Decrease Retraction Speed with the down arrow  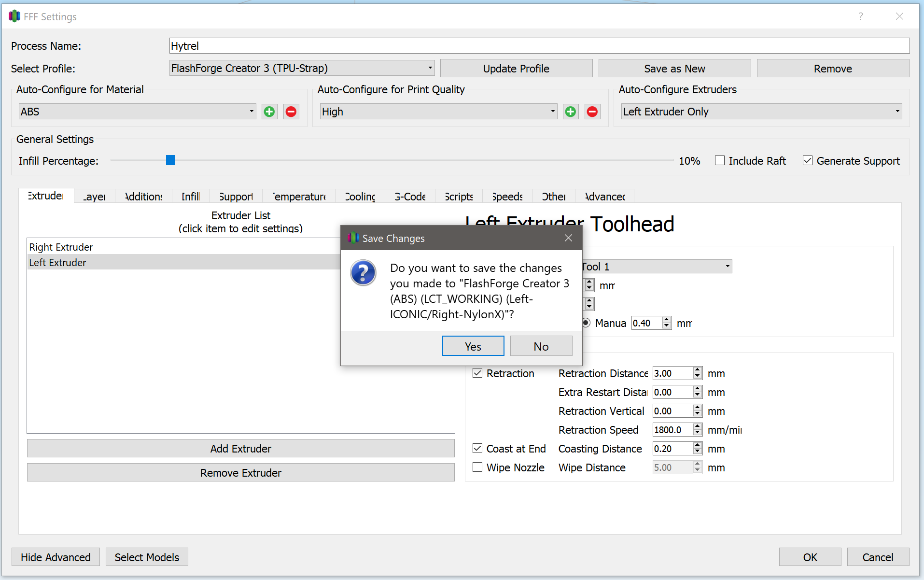[x=697, y=433]
